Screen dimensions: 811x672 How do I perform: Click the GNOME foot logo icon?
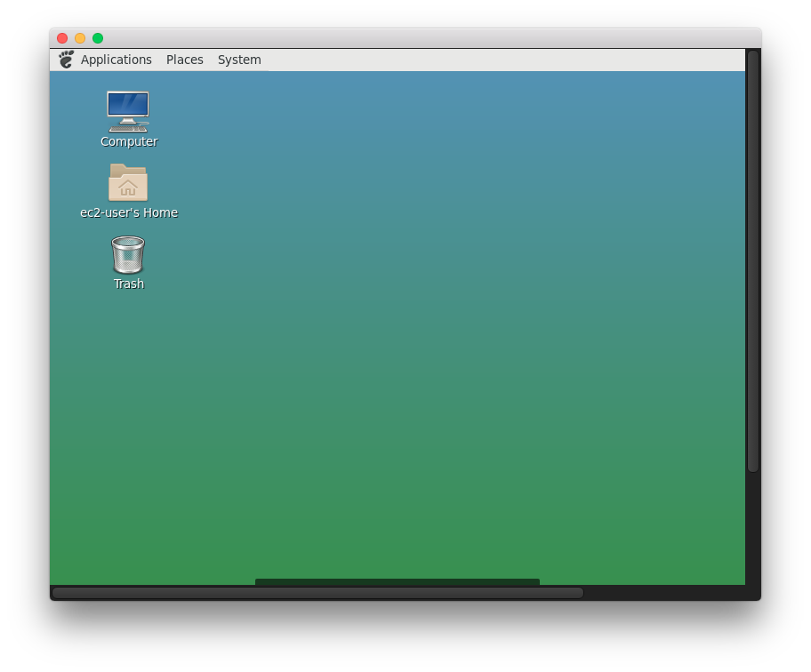pyautogui.click(x=66, y=60)
